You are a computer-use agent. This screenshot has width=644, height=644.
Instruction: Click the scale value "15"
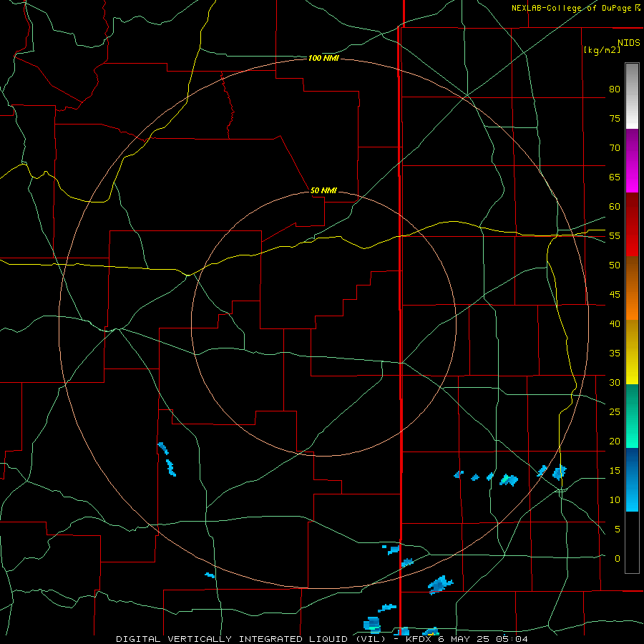coord(615,471)
